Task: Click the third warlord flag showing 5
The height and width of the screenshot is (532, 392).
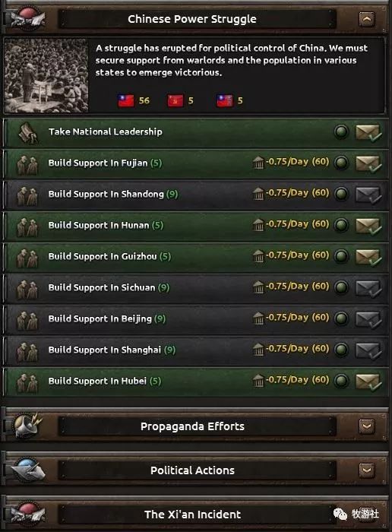Action: point(225,100)
